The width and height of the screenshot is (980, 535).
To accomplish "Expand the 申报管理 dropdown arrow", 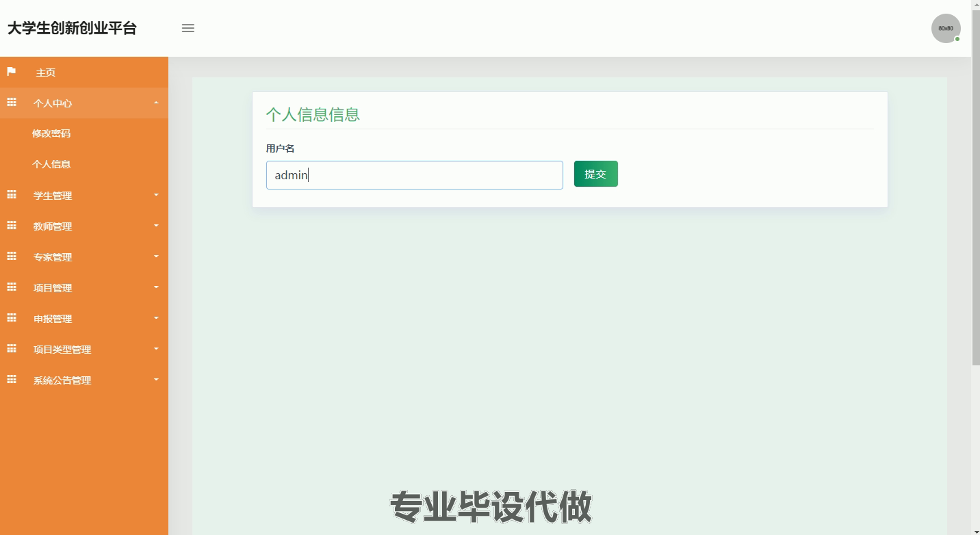I will [156, 318].
